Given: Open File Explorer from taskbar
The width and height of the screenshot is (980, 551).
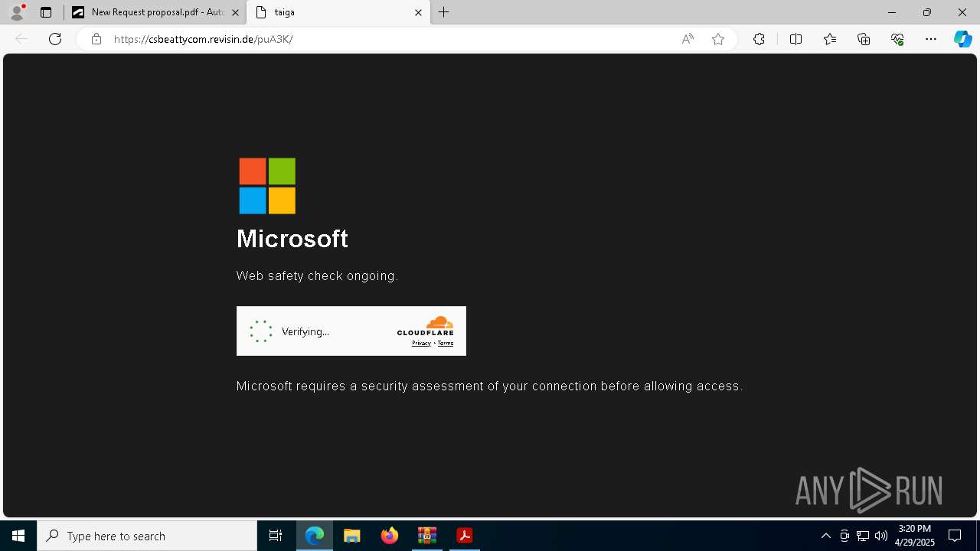Looking at the screenshot, I should 352,536.
